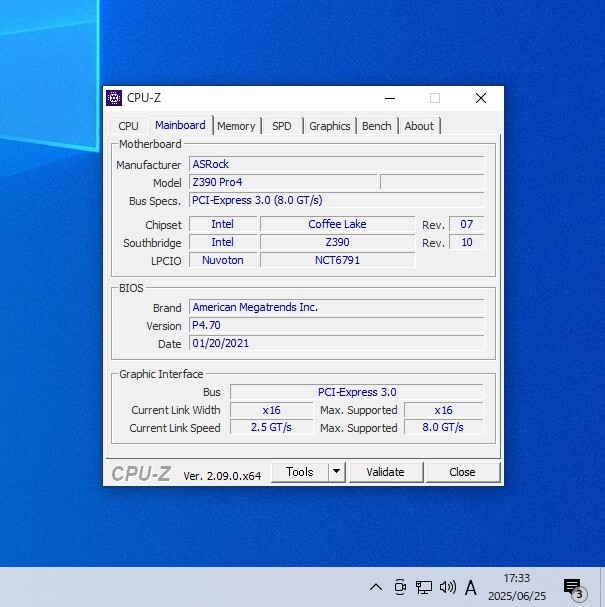Click the Tools button
This screenshot has height=607, width=605.
[300, 472]
